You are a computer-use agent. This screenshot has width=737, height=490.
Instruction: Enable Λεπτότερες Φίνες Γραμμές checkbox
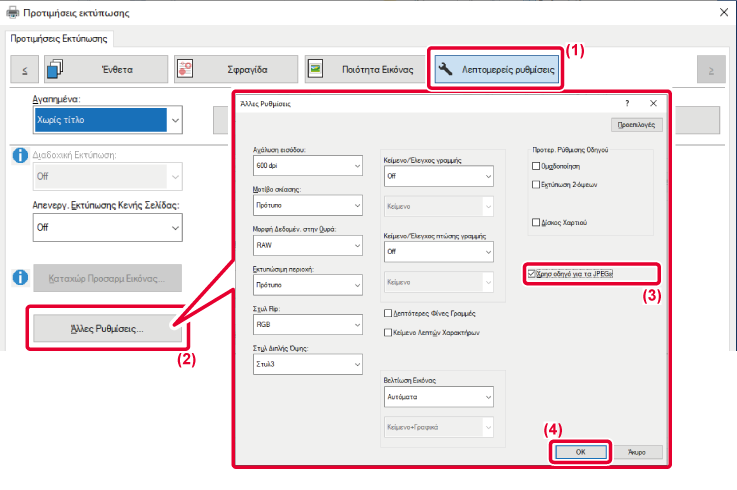pyautogui.click(x=389, y=313)
